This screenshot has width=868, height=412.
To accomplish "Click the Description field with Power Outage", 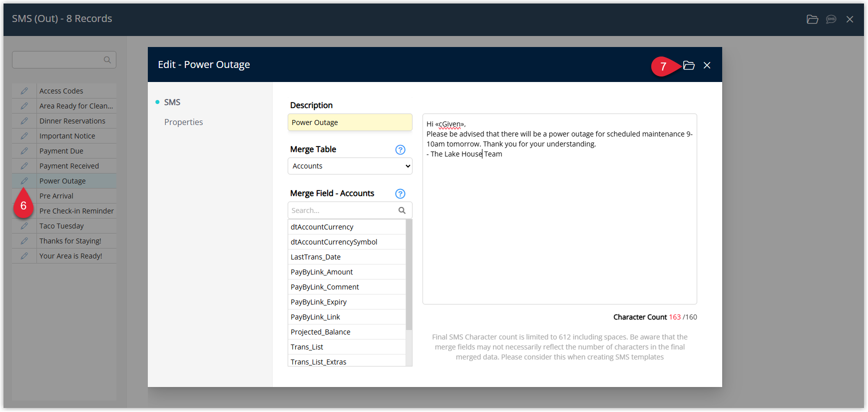I will tap(350, 122).
